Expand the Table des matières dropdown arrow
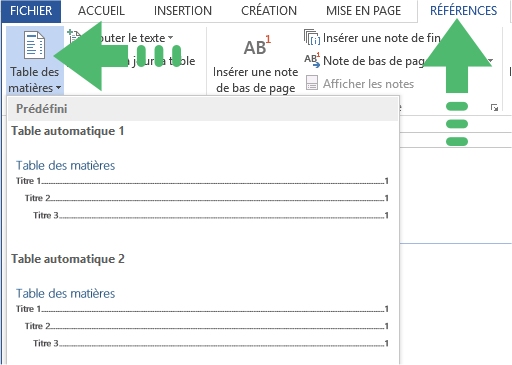 [x=59, y=88]
